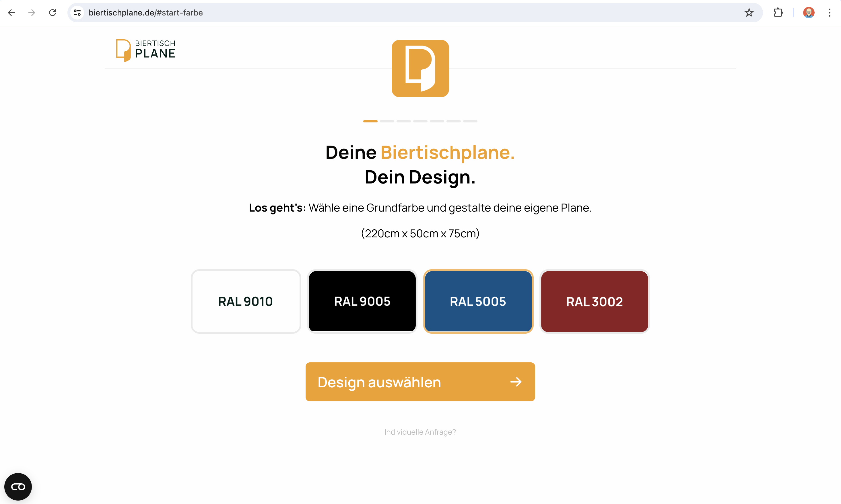Select the black RAL 9005 color
Image resolution: width=841 pixels, height=504 pixels.
point(362,301)
